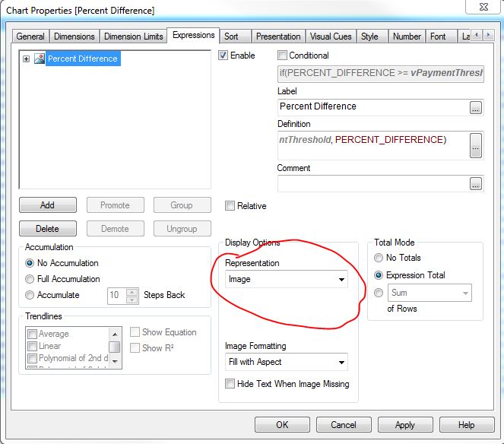Viewport: 504px width, 444px height.
Task: Open the Presentation tab
Action: 278,36
